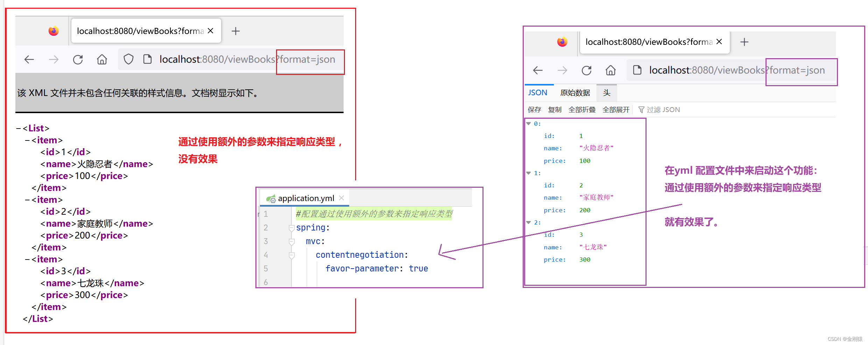Open home page in left browser
This screenshot has width=868, height=345.
[102, 60]
